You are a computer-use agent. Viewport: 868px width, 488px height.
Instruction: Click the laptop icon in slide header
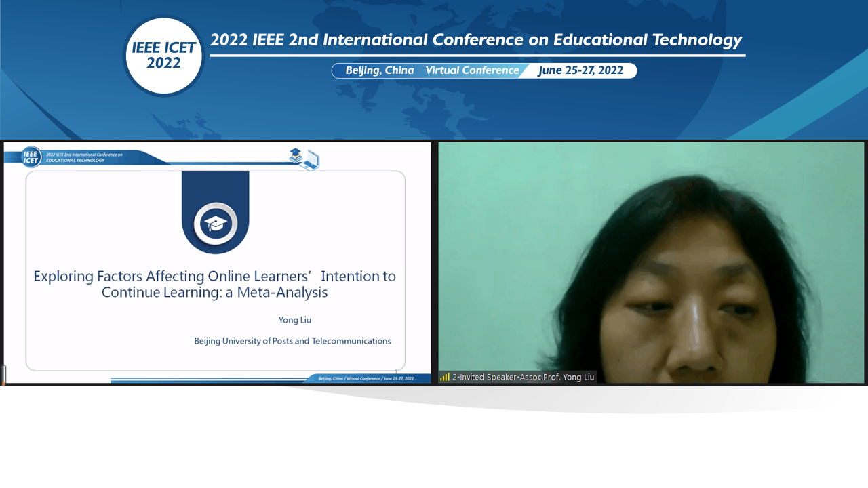311,161
